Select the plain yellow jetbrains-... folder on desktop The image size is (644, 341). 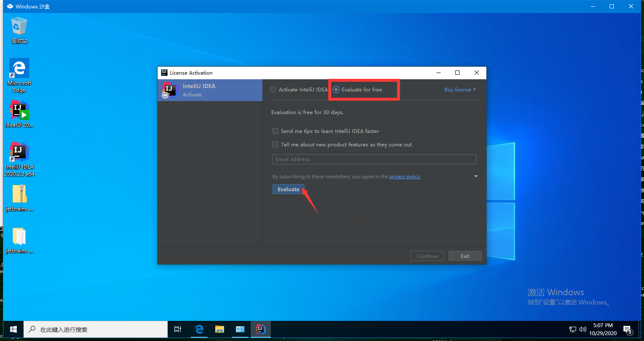coord(19,240)
